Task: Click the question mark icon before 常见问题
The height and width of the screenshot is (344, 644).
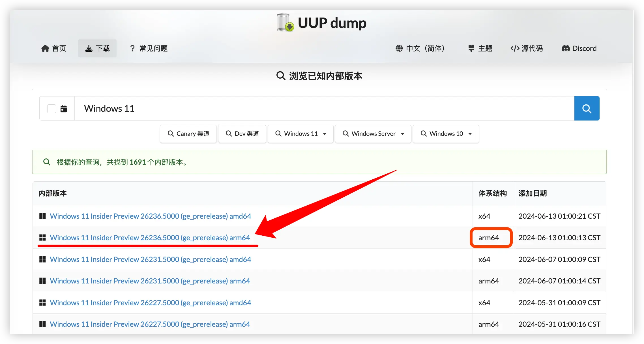Action: pyautogui.click(x=132, y=48)
